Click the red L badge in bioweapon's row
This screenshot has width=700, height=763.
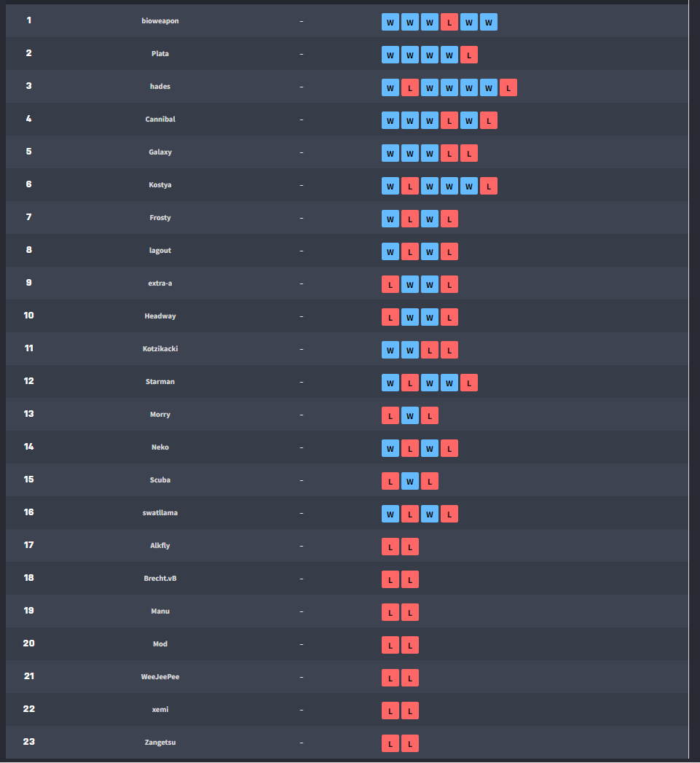tap(449, 23)
